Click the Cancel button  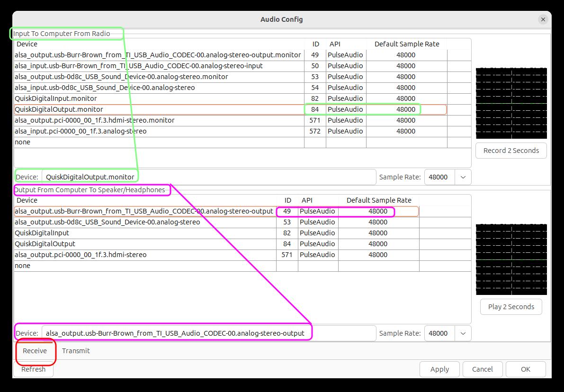coord(483,369)
